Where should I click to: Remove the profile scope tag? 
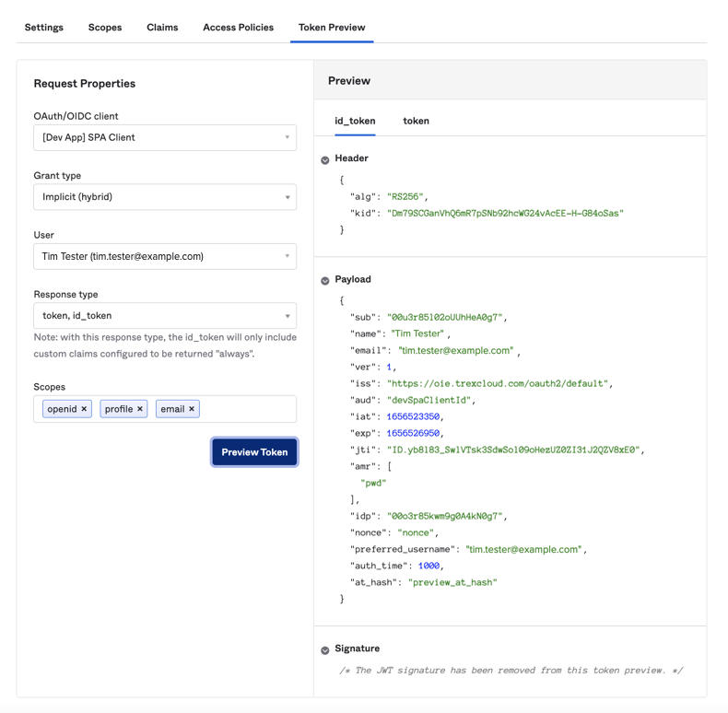140,409
